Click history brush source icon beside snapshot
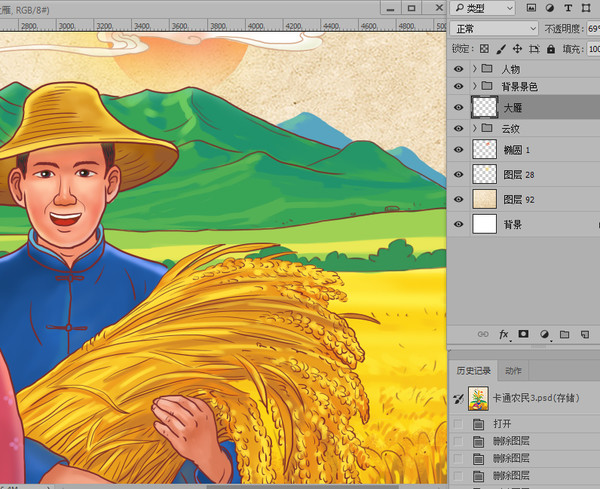 [x=458, y=399]
